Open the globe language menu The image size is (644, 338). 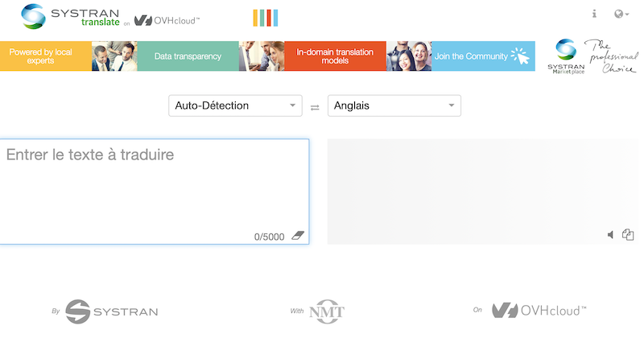click(621, 14)
